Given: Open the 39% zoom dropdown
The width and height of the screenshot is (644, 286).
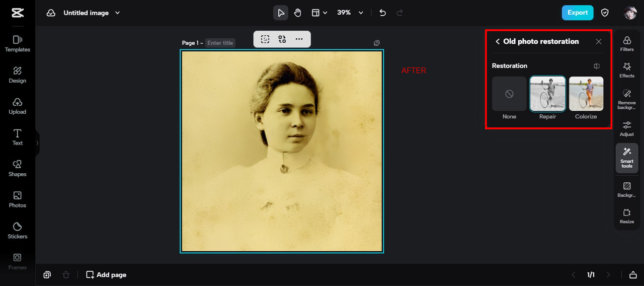Looking at the screenshot, I should 350,13.
